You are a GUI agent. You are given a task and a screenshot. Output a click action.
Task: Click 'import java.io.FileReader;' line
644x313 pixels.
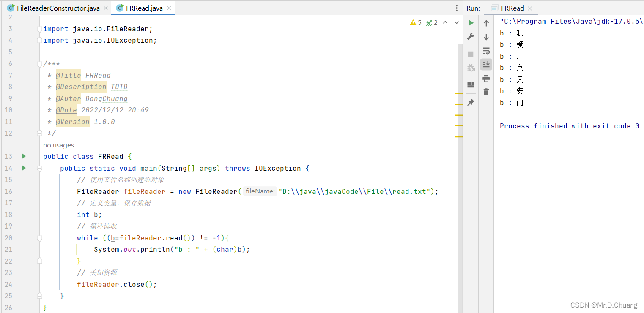[98, 29]
